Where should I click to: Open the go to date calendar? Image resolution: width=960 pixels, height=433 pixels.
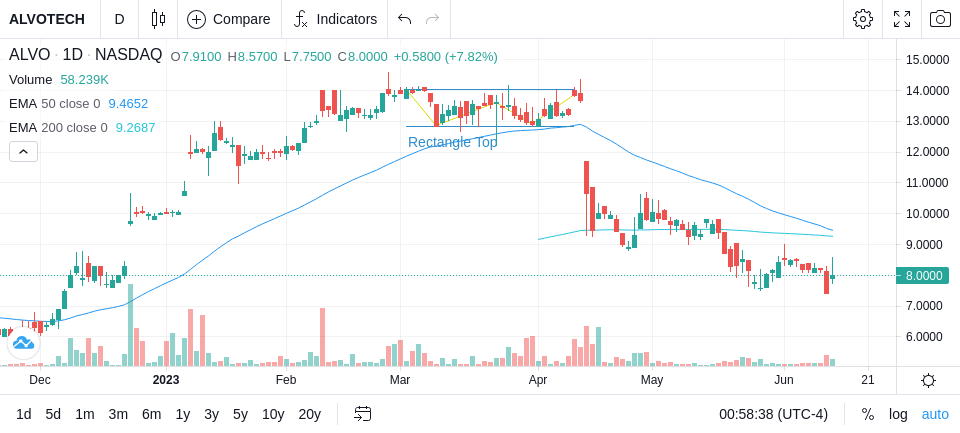(x=362, y=415)
